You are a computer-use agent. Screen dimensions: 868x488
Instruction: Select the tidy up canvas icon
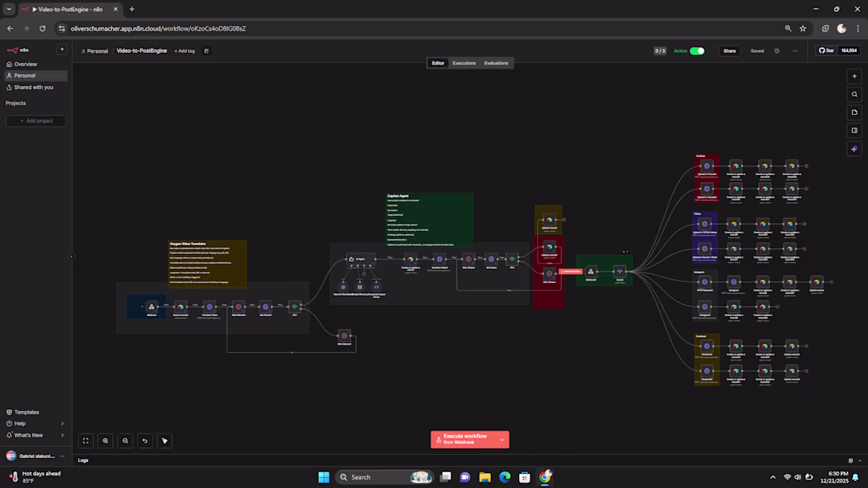point(164,441)
